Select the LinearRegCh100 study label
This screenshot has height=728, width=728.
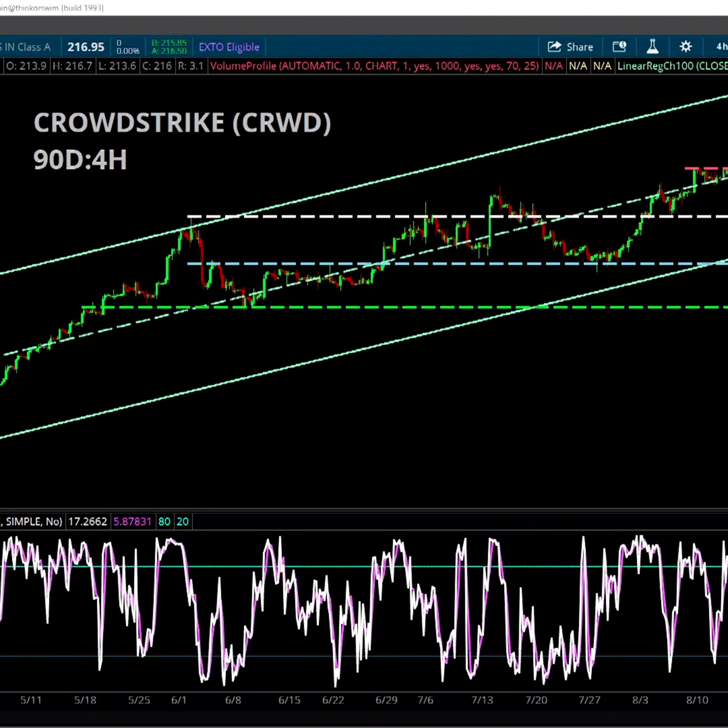673,66
